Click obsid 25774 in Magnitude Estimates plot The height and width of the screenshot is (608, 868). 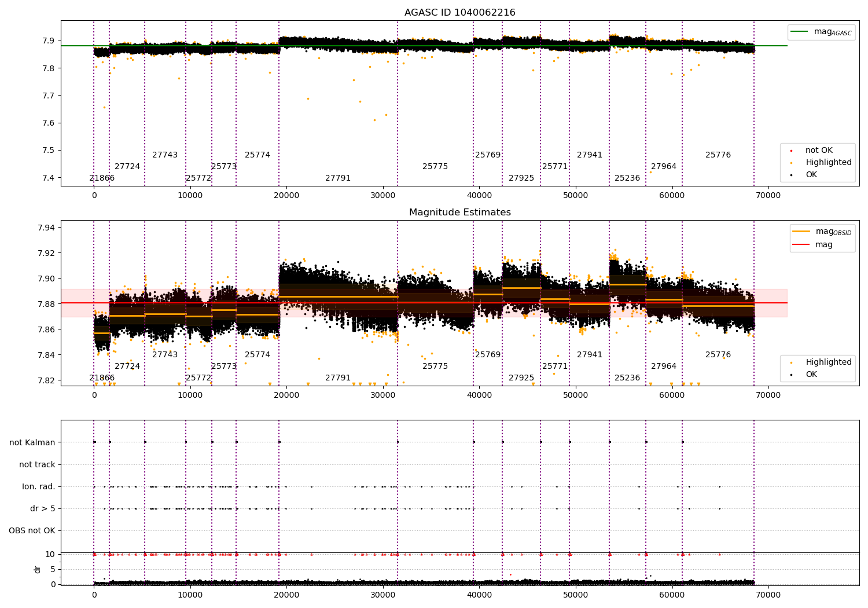pos(258,355)
